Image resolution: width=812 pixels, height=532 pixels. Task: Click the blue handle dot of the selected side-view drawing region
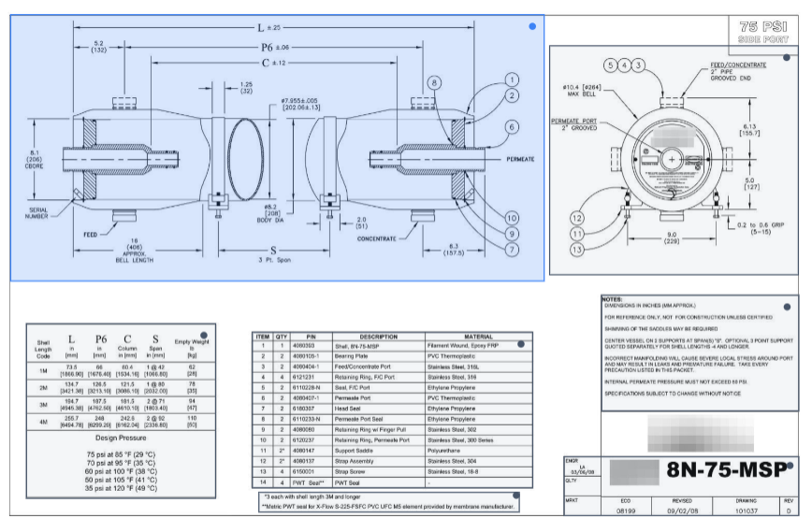[x=532, y=26]
